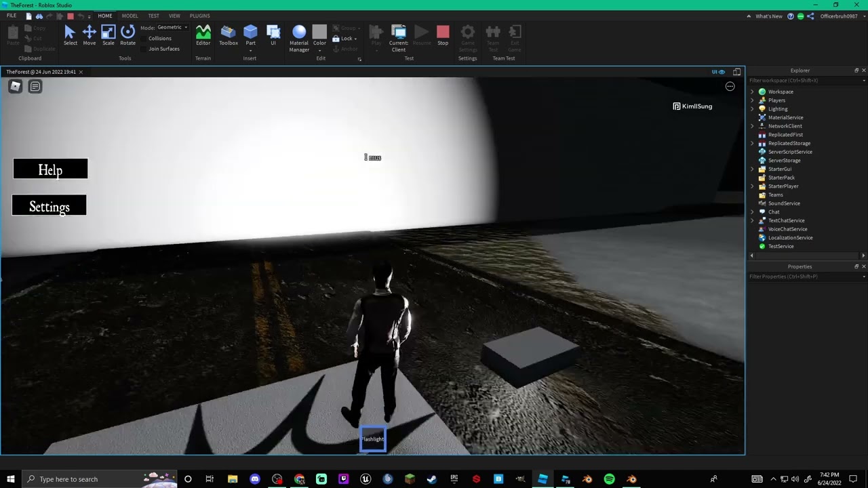Open Spotify from the taskbar

pyautogui.click(x=609, y=479)
